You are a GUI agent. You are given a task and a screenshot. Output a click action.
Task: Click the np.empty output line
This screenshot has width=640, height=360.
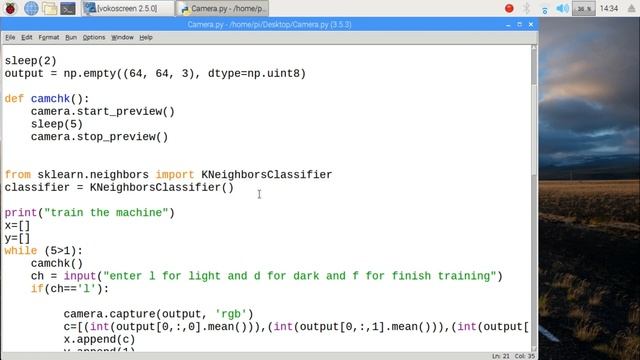(155, 73)
